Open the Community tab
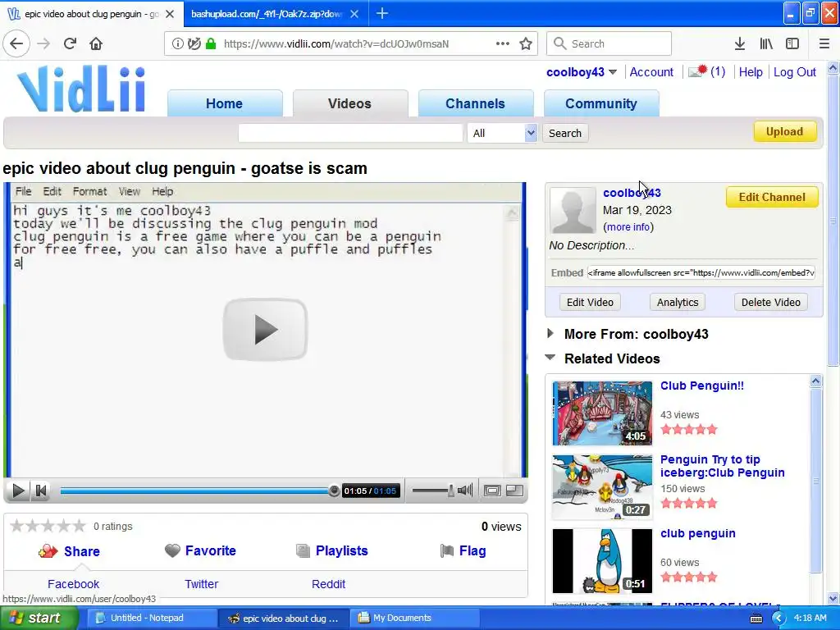The image size is (840, 630). pyautogui.click(x=601, y=103)
